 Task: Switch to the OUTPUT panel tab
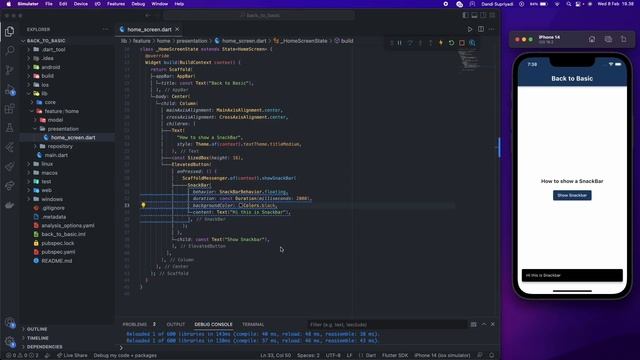[176, 324]
